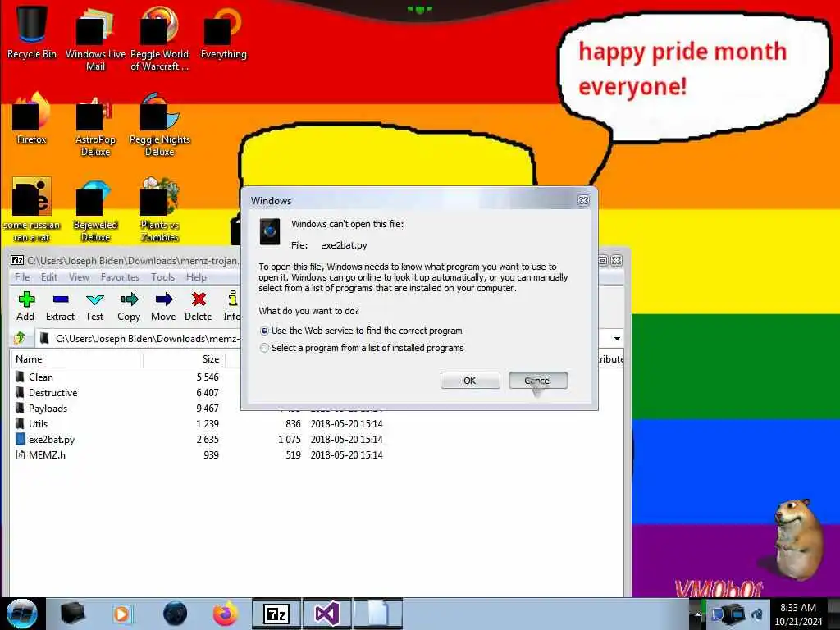Click the Add button in 7-Zip toolbar
The height and width of the screenshot is (630, 840).
pyautogui.click(x=25, y=306)
